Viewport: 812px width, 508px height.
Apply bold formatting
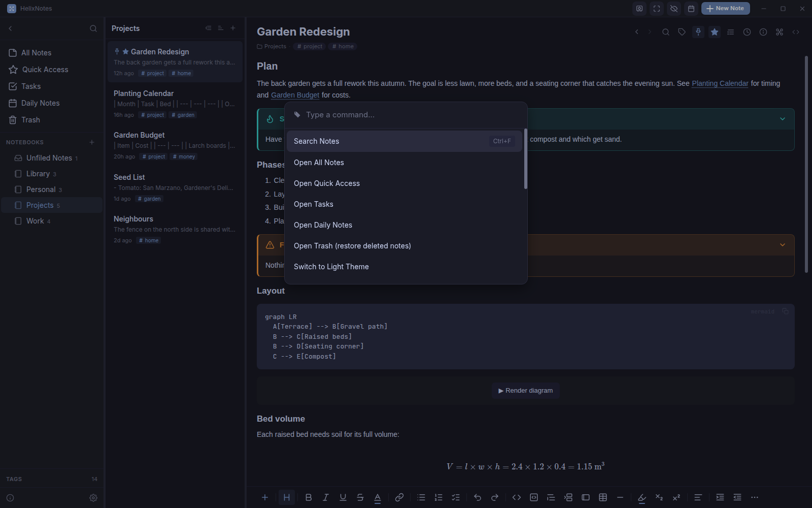coord(309,497)
